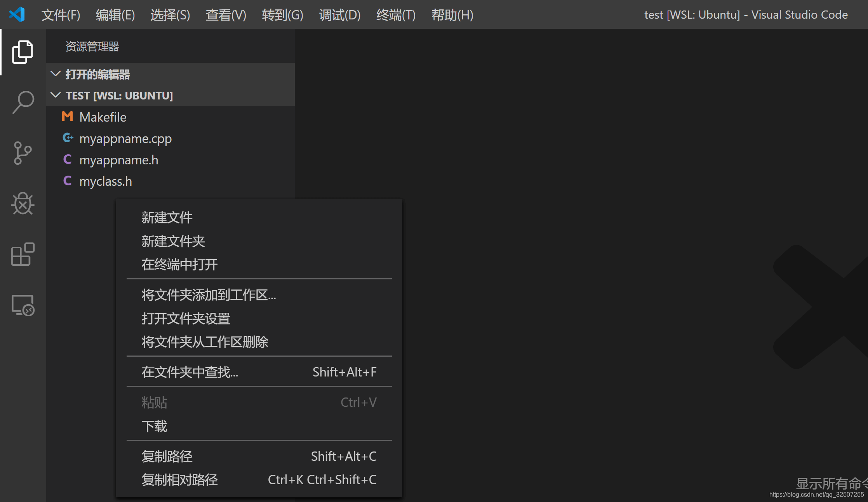Open the 选择(S) menu
868x502 pixels.
click(170, 15)
